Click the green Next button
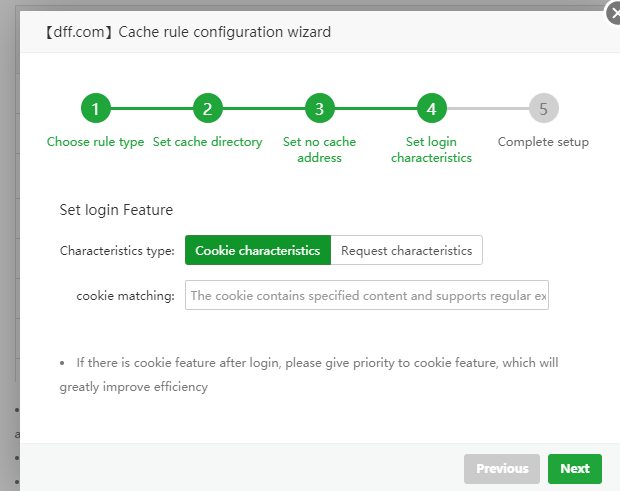 (x=575, y=468)
